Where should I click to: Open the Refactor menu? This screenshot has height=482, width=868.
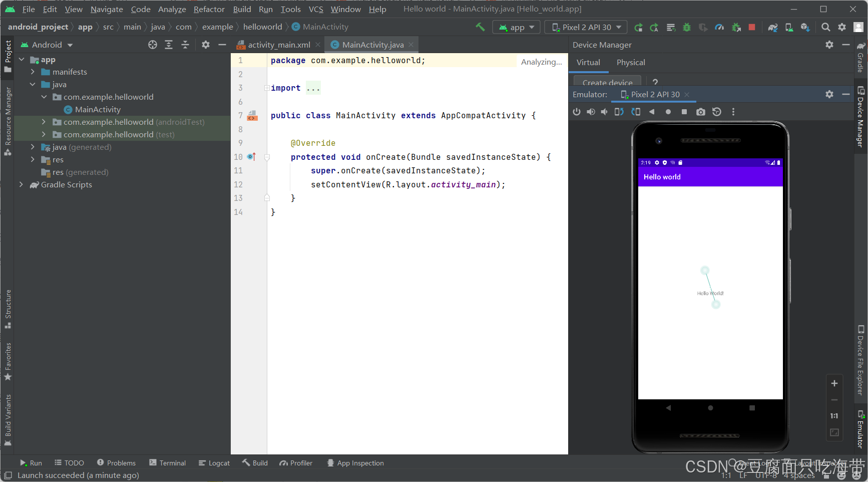[x=209, y=9]
